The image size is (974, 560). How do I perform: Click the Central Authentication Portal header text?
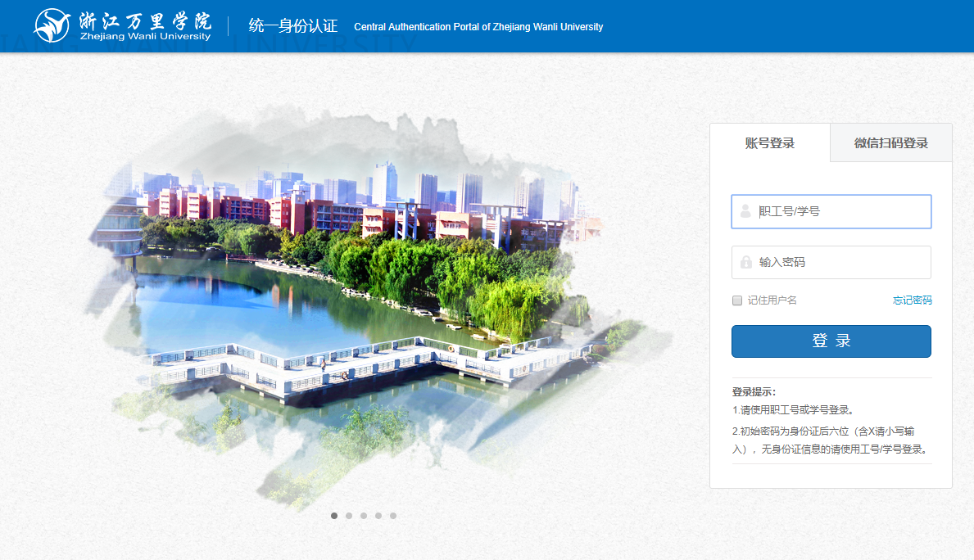click(478, 27)
